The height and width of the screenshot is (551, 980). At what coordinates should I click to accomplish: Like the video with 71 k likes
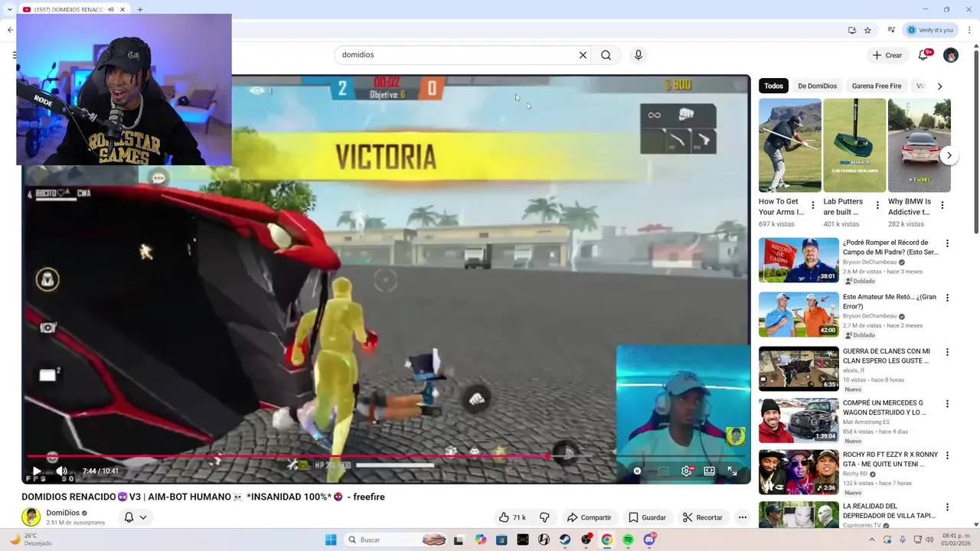click(512, 517)
